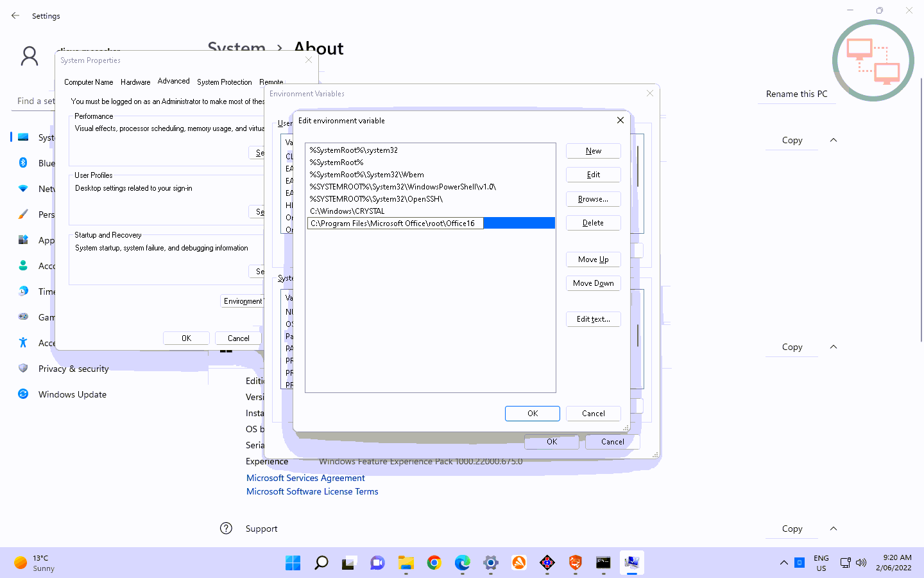Delete the selected path entry
The height and width of the screenshot is (578, 924).
(593, 223)
